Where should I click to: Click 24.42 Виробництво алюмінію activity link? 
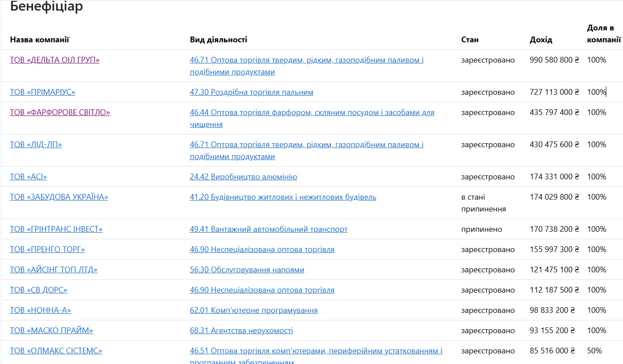(x=243, y=177)
